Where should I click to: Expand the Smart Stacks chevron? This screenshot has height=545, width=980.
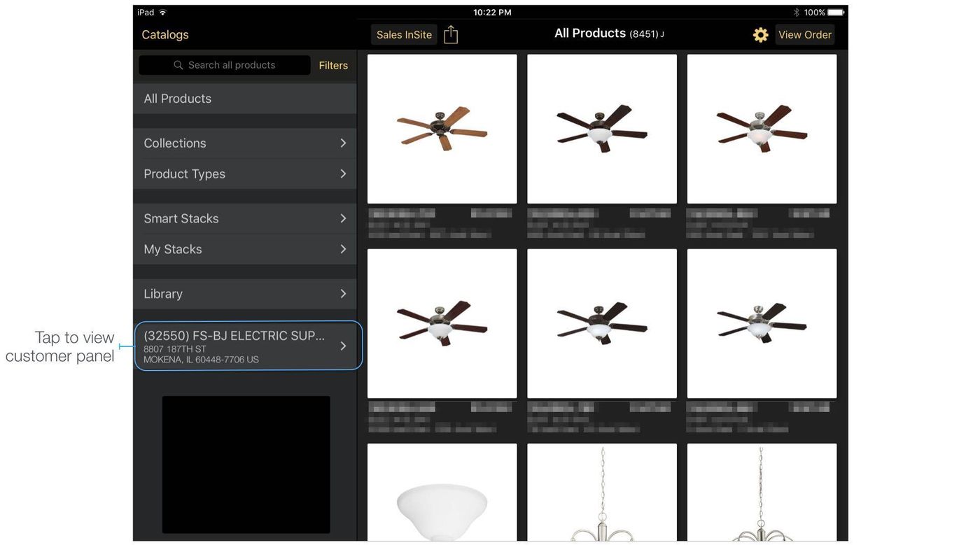tap(343, 218)
